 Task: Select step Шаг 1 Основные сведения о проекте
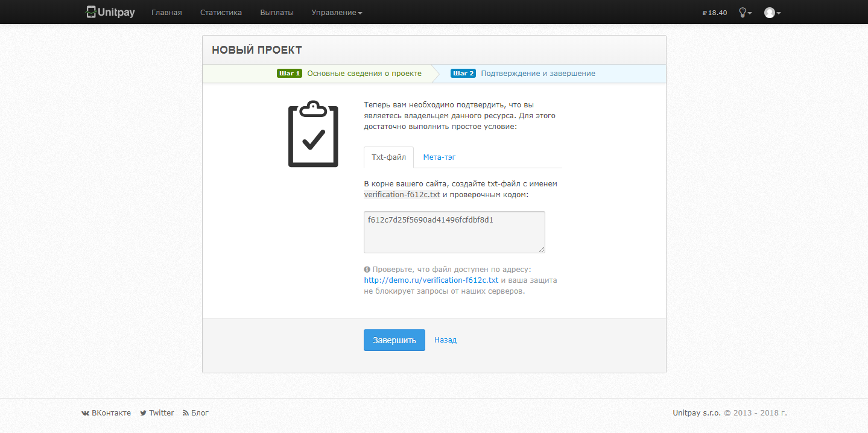(349, 74)
